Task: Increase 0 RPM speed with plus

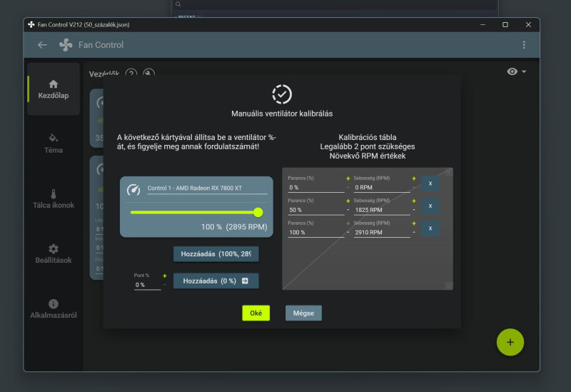Action: click(414, 179)
